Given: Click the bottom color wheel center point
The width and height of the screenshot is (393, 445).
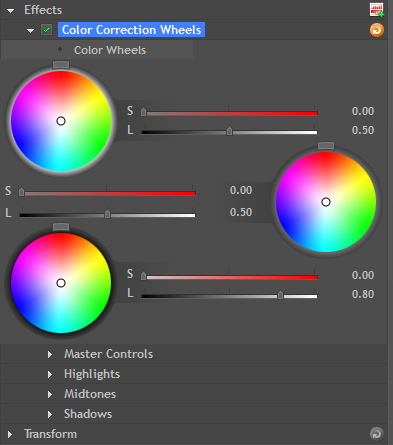Looking at the screenshot, I should 61,283.
